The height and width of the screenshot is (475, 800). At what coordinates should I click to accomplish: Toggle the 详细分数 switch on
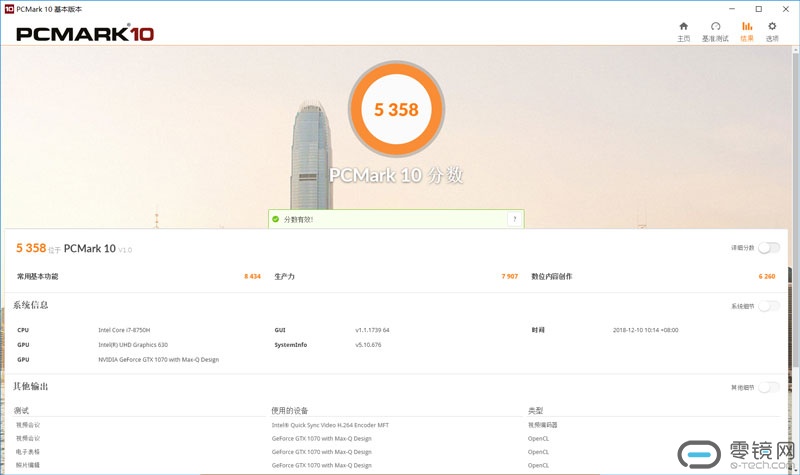(768, 248)
